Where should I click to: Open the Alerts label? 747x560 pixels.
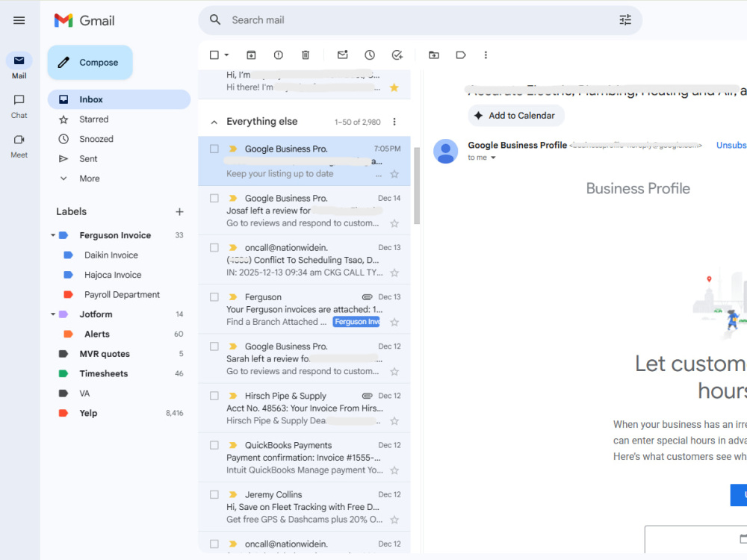pyautogui.click(x=119, y=335)
